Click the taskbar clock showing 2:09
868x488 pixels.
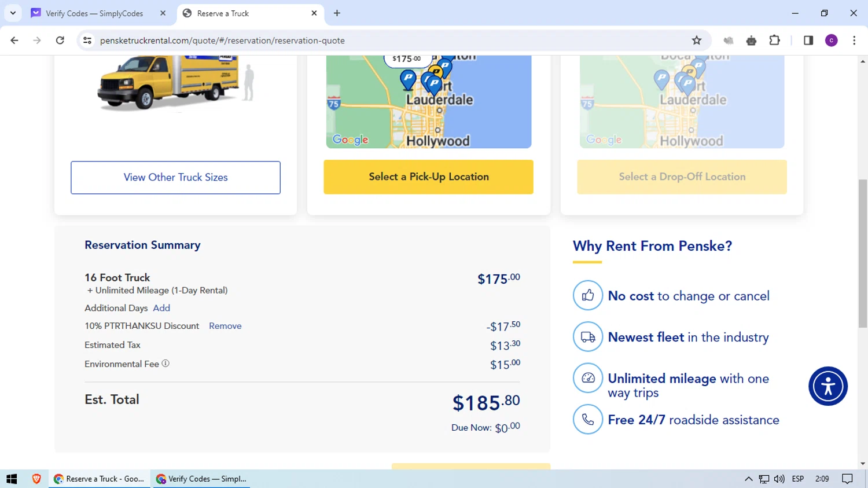pos(822,479)
